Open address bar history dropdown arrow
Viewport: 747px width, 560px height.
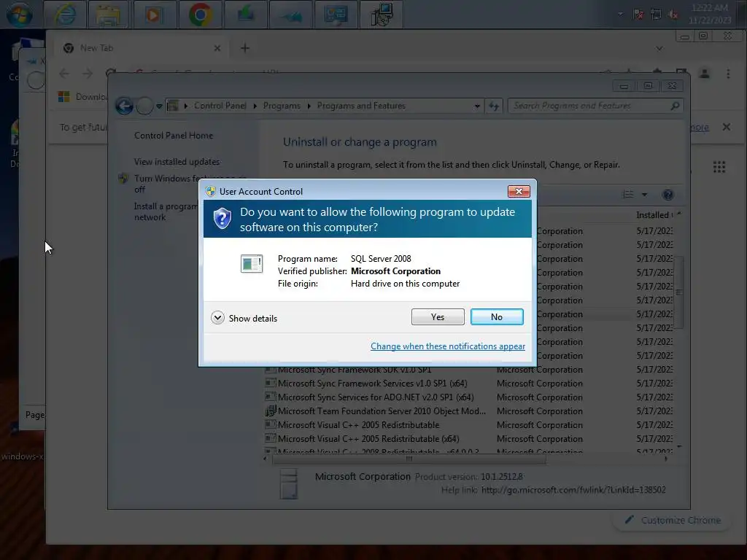point(477,106)
